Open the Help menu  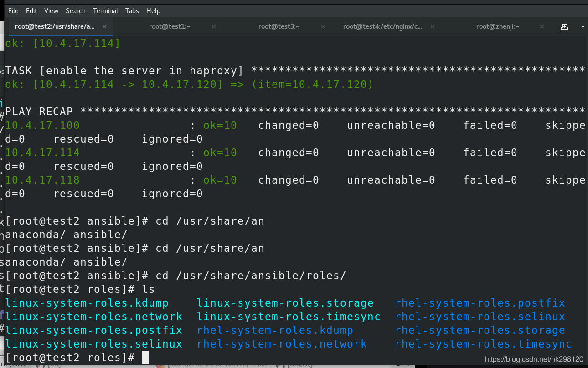tap(153, 10)
